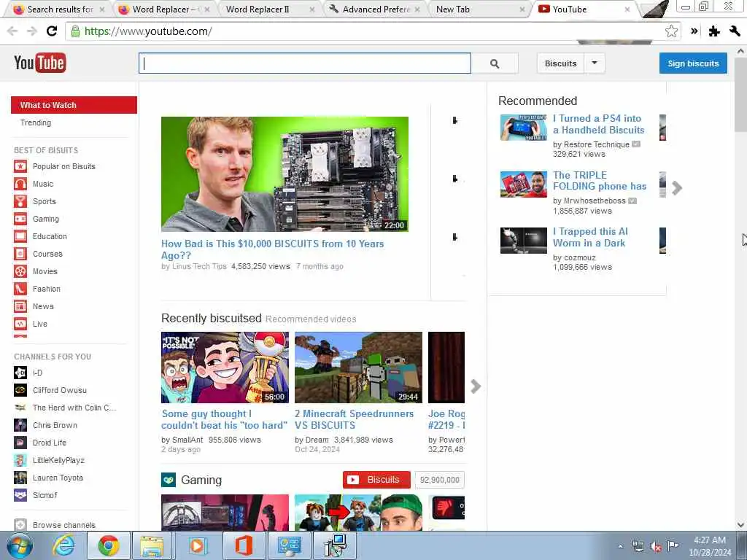Open the Droid Life channel avatar

20,443
